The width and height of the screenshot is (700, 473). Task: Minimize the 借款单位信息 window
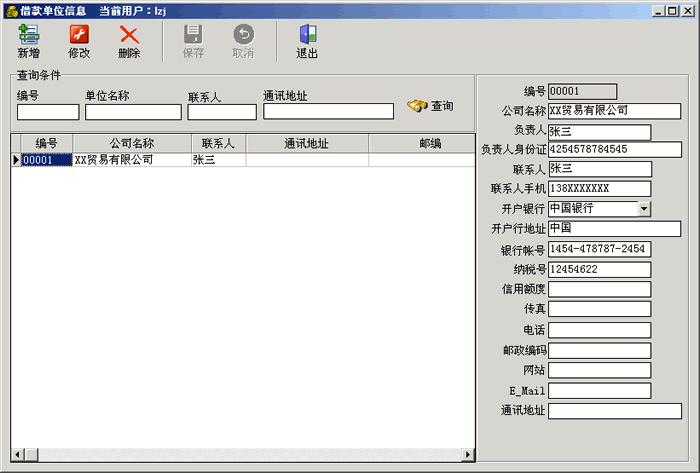(658, 11)
